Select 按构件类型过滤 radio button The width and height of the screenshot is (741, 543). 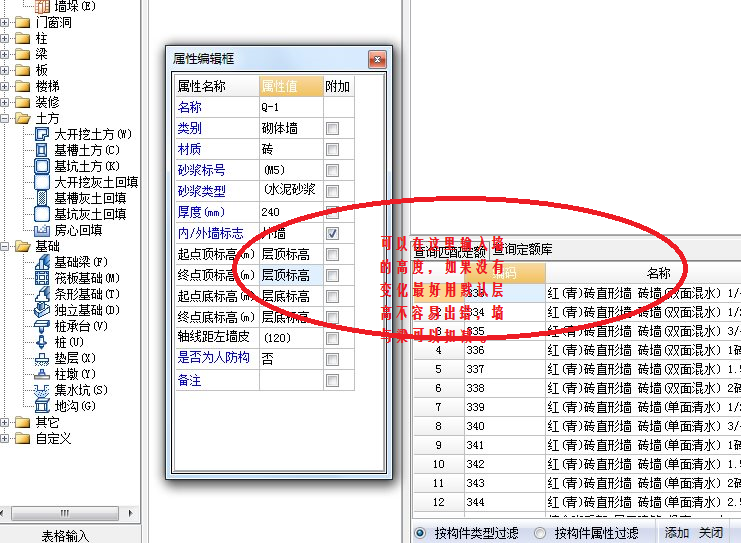(x=420, y=534)
